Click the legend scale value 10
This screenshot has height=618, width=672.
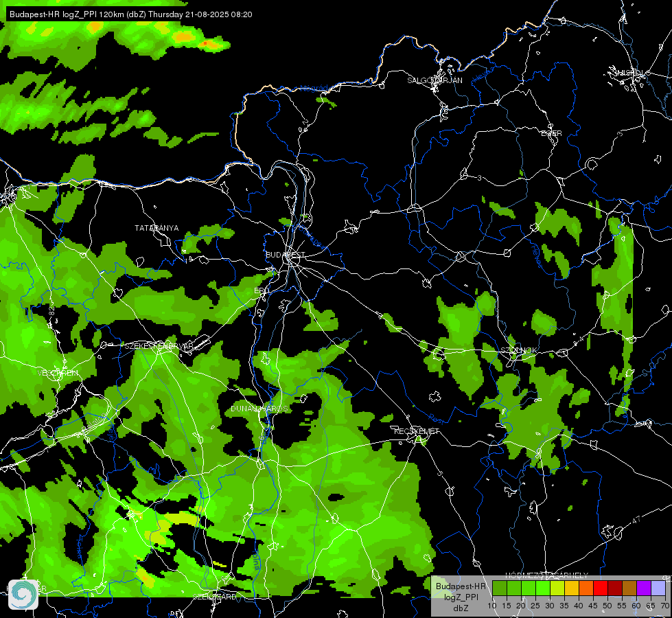pyautogui.click(x=491, y=606)
